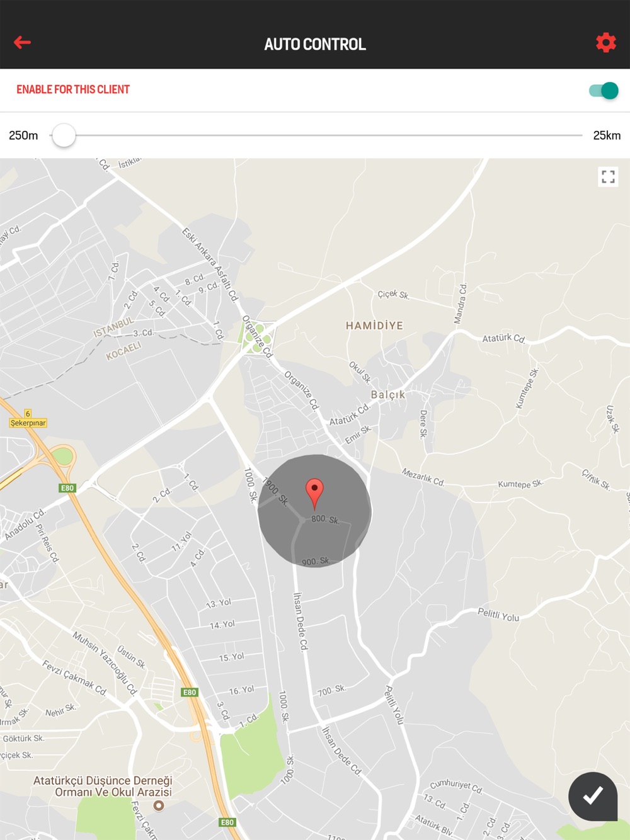The image size is (630, 840).
Task: Select the Atatürkçü Düşünce Derneği place marker
Action: (x=159, y=805)
